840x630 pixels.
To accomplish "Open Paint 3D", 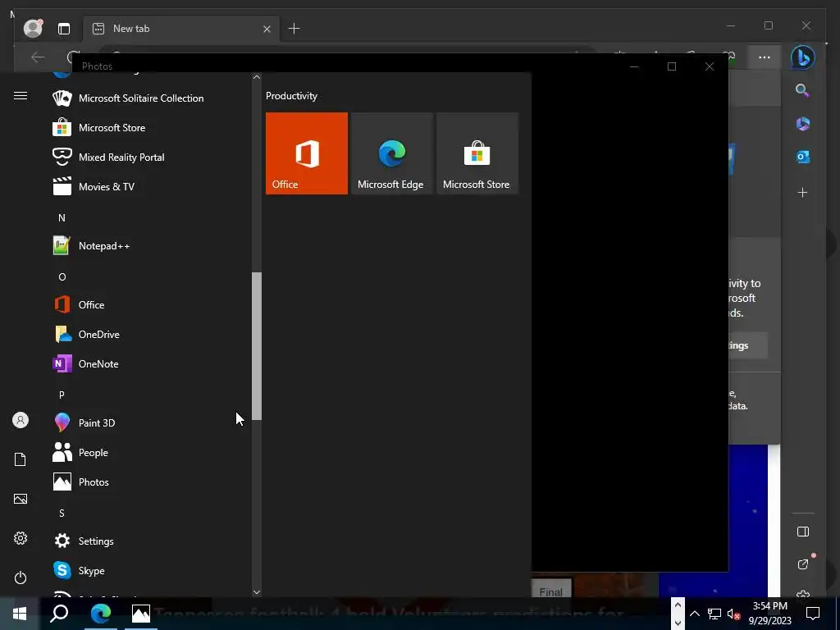I will (x=150, y=422).
